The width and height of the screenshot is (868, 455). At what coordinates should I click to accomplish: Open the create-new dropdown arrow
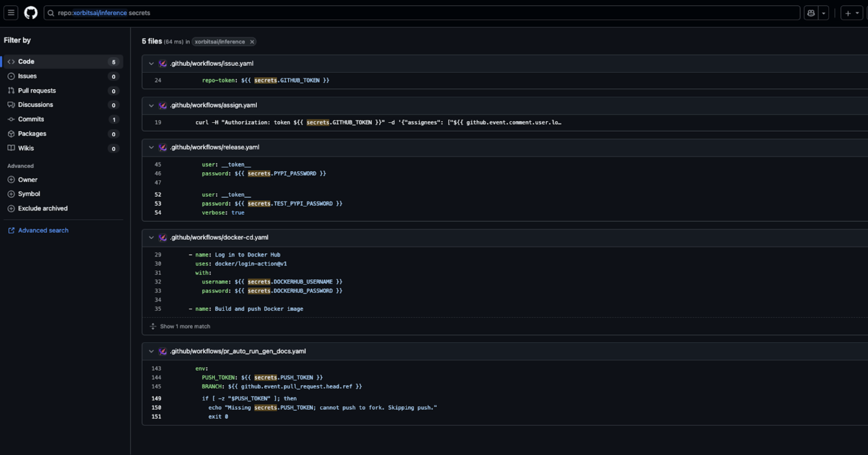tap(857, 13)
